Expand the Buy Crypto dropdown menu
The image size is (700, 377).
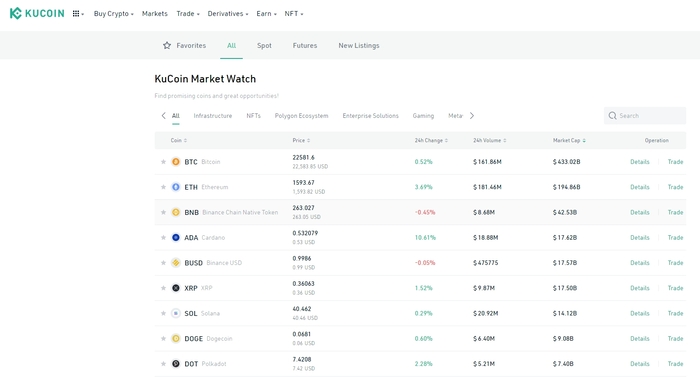(113, 14)
